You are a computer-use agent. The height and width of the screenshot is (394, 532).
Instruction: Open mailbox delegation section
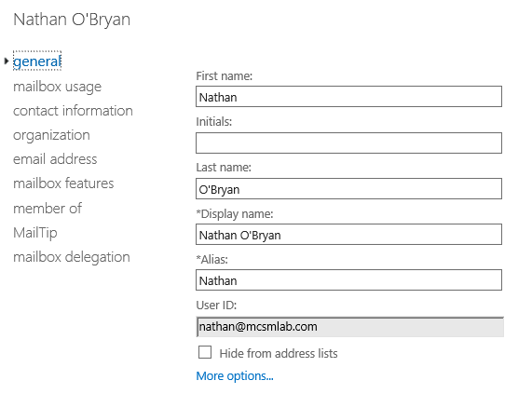72,257
